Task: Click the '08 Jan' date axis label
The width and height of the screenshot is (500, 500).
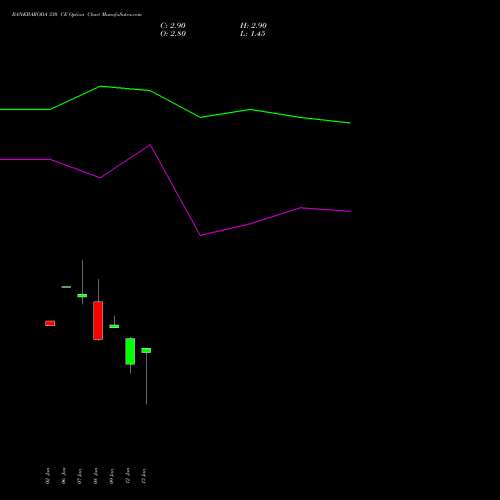Action: pyautogui.click(x=95, y=476)
